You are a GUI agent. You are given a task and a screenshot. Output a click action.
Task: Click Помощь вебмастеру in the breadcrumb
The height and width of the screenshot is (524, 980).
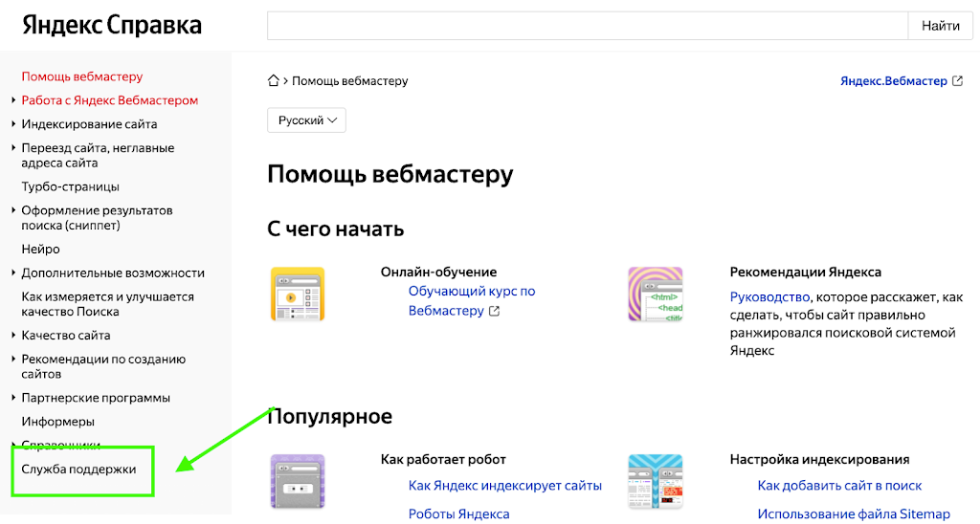tap(350, 80)
